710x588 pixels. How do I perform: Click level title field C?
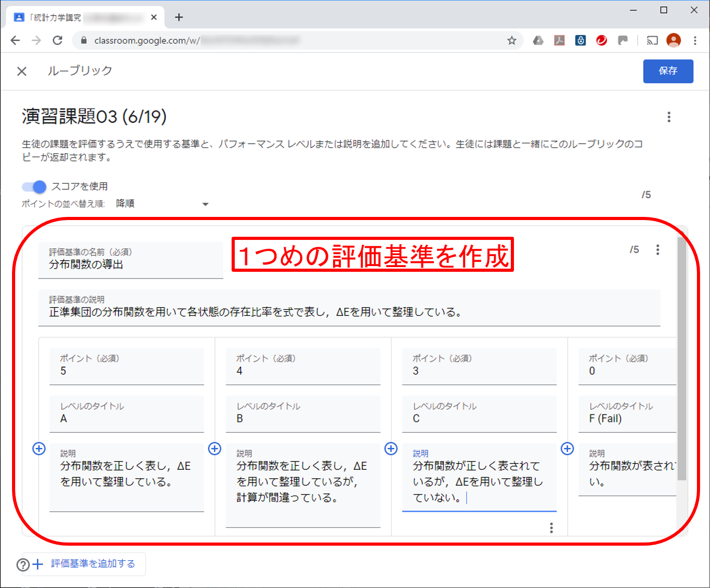tap(479, 414)
